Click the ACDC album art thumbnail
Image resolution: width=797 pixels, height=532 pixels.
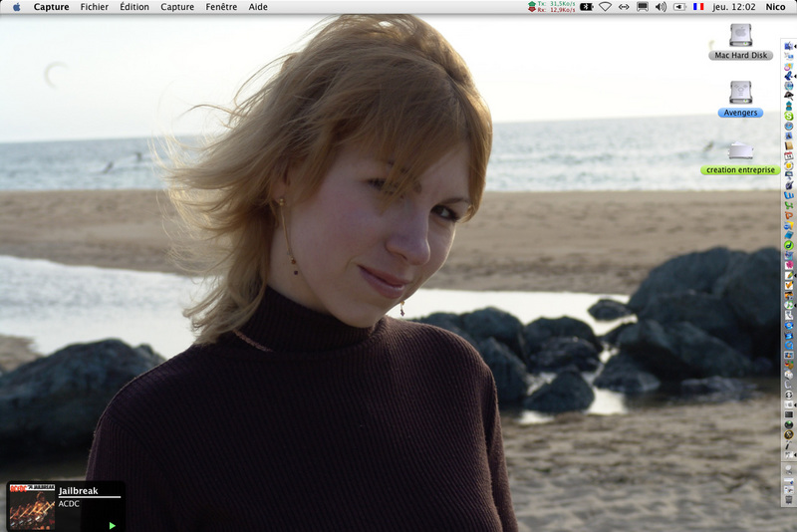(x=33, y=506)
